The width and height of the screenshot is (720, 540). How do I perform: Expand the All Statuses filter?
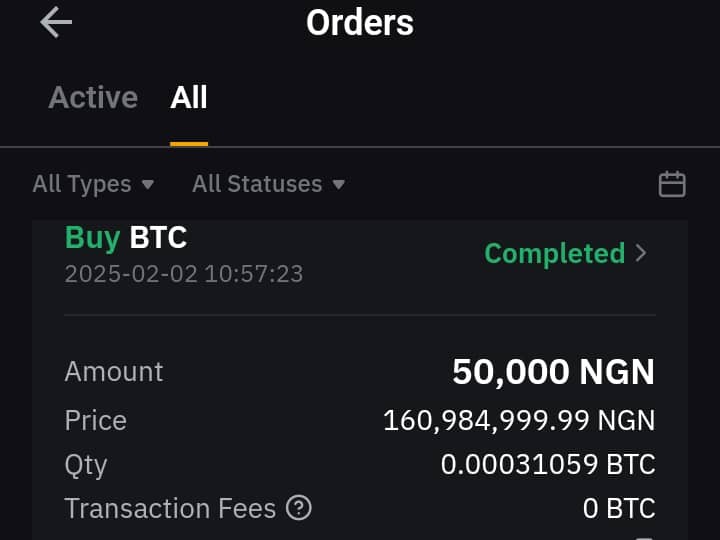click(x=268, y=184)
